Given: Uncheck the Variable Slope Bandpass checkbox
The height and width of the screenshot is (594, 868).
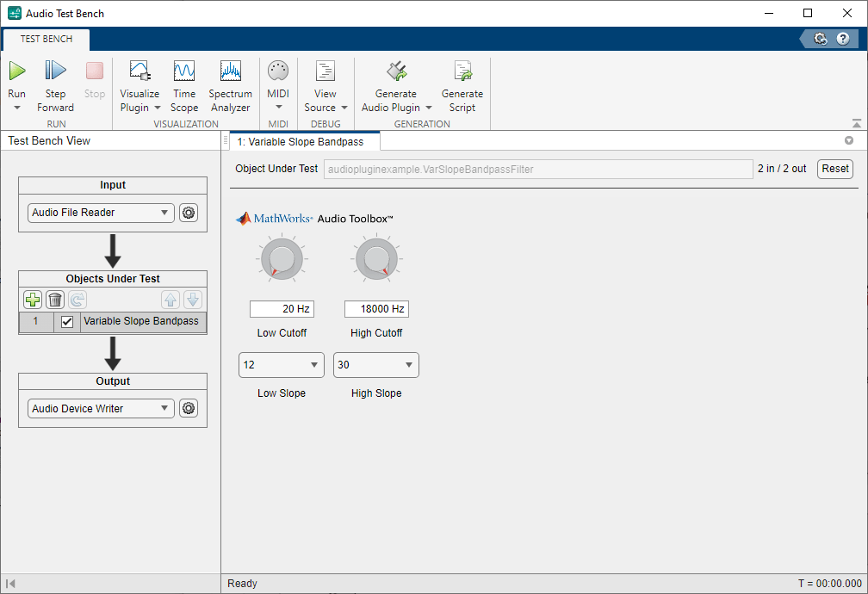Looking at the screenshot, I should pos(67,322).
